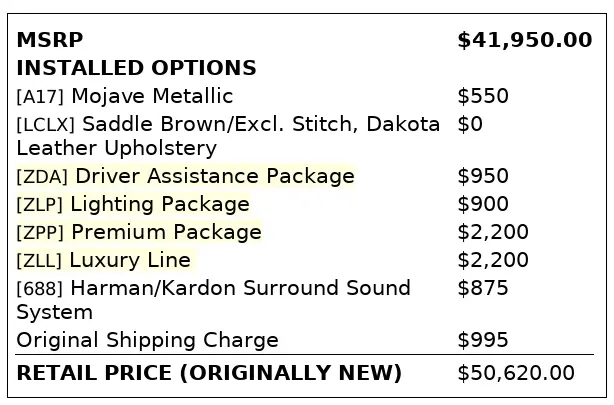Screen dimensions: 614x405
Task: Select the $875 sound system price
Action: pyautogui.click(x=483, y=288)
